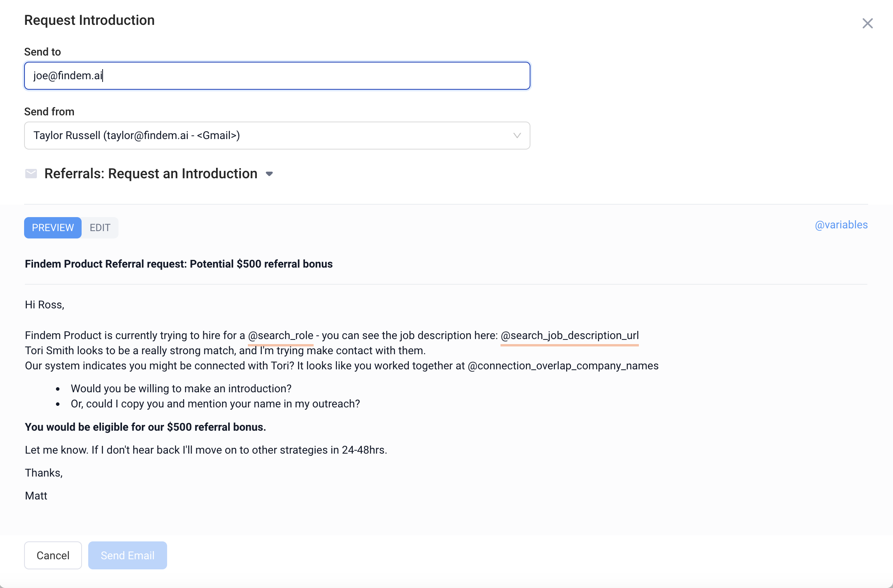Click the Send Email button

coord(127,555)
